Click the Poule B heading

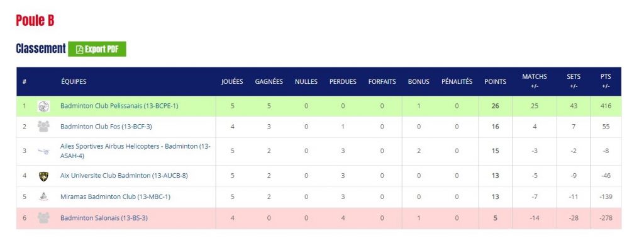click(35, 20)
